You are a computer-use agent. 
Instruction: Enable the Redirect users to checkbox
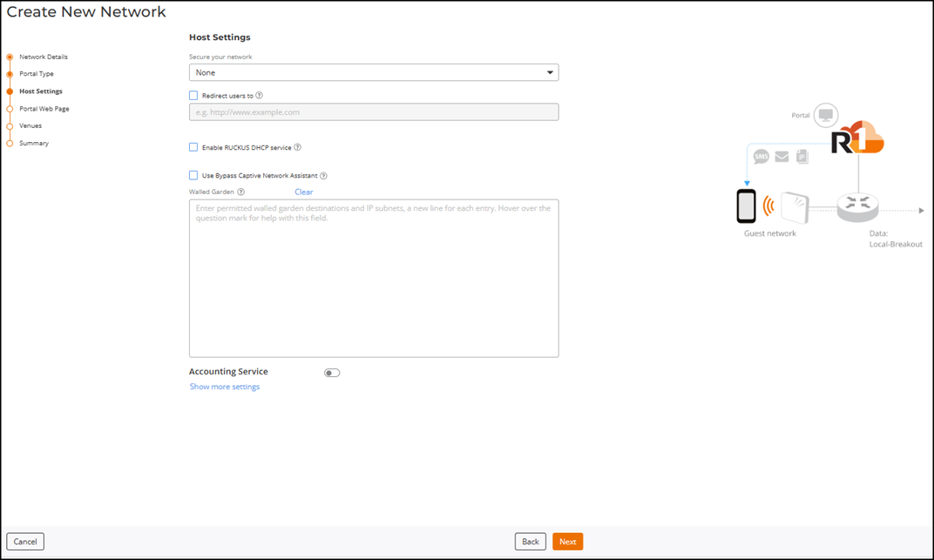tap(193, 96)
